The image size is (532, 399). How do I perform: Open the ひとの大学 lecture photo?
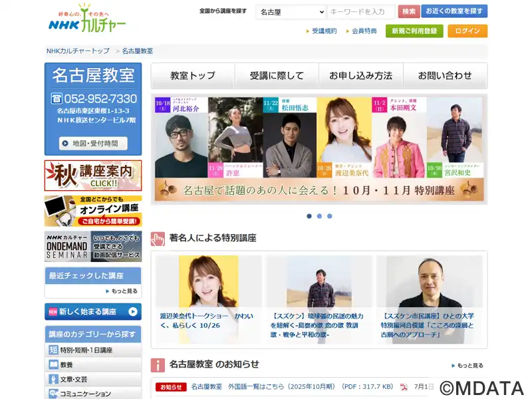pyautogui.click(x=430, y=281)
